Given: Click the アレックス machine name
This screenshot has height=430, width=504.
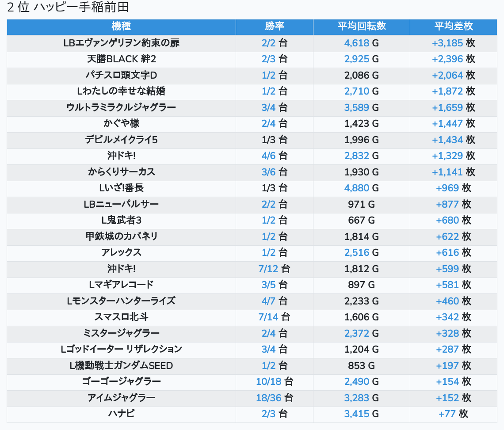Looking at the screenshot, I should [121, 253].
